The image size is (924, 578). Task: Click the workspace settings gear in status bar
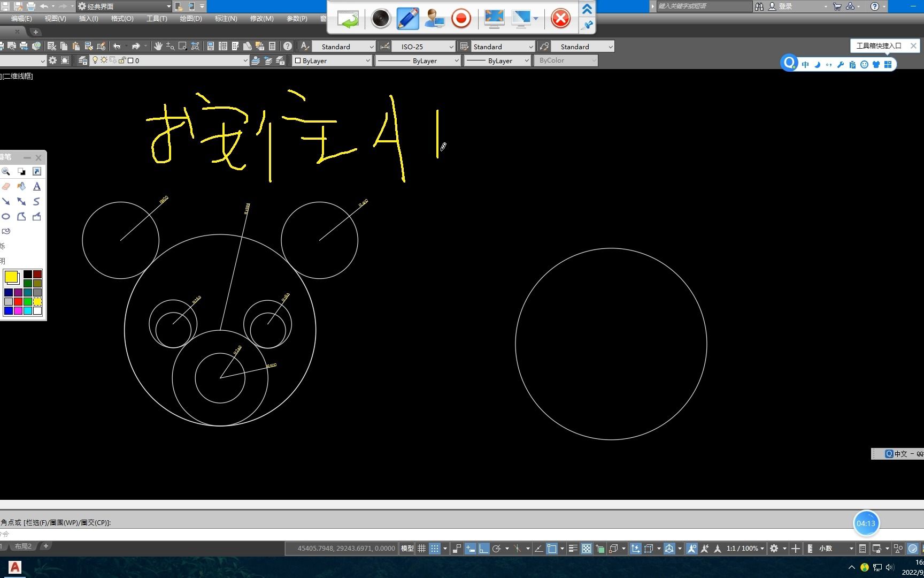(774, 548)
